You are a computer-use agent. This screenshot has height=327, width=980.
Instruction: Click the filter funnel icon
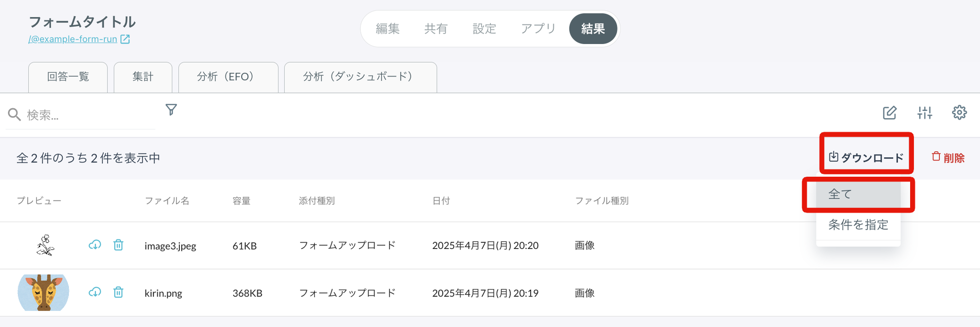click(x=171, y=110)
